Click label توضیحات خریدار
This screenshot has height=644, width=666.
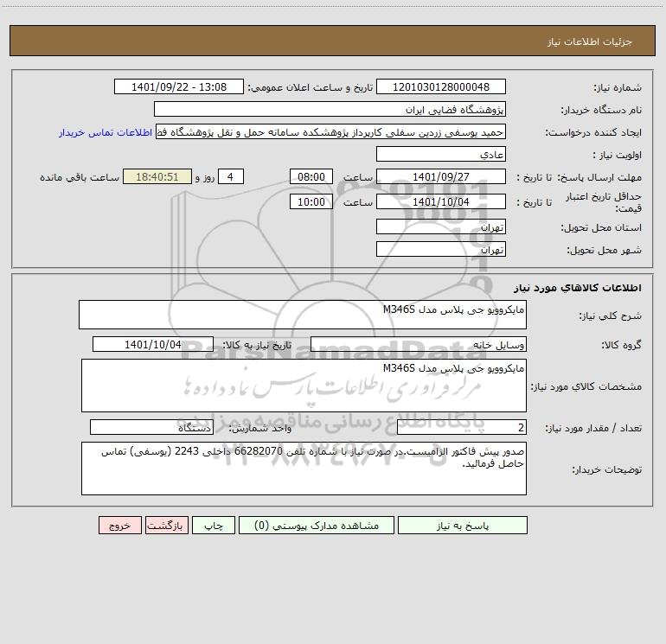click(x=607, y=469)
